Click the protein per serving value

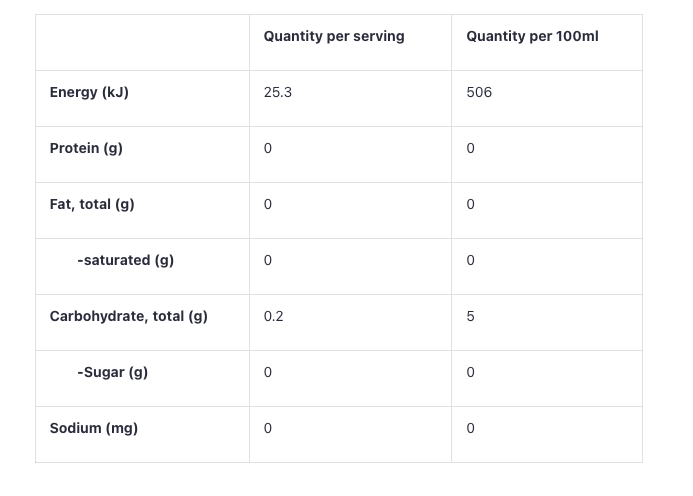tap(268, 148)
